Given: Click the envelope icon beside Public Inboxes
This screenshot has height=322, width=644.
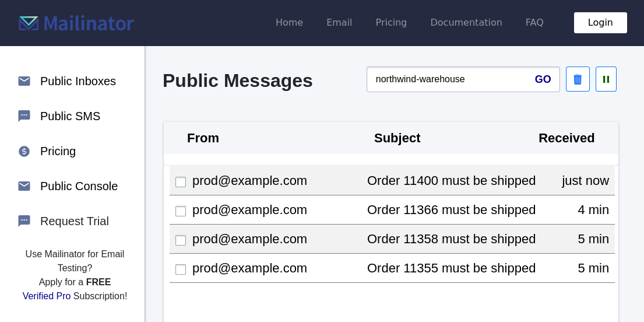Looking at the screenshot, I should 24,81.
